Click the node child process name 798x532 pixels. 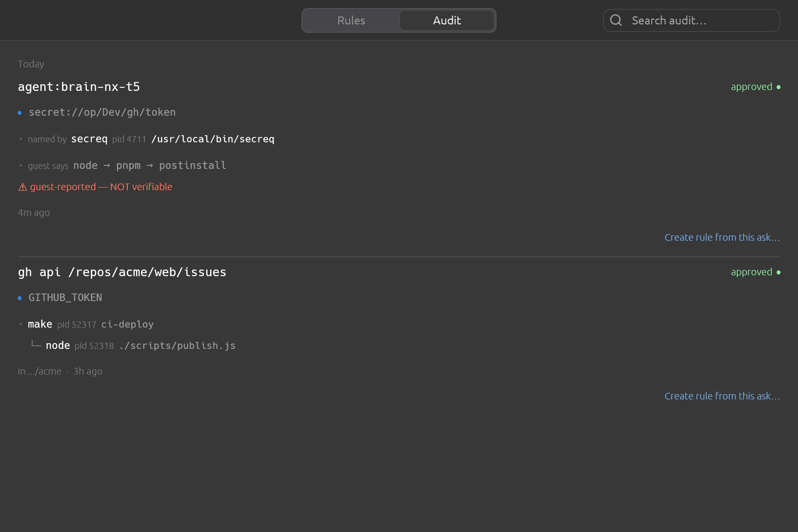58,345
